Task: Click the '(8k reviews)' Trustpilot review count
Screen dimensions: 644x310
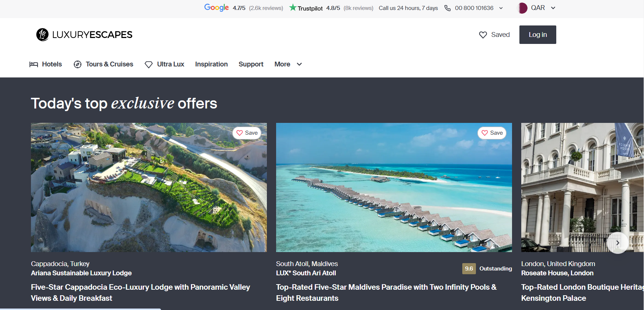Action: tap(358, 8)
